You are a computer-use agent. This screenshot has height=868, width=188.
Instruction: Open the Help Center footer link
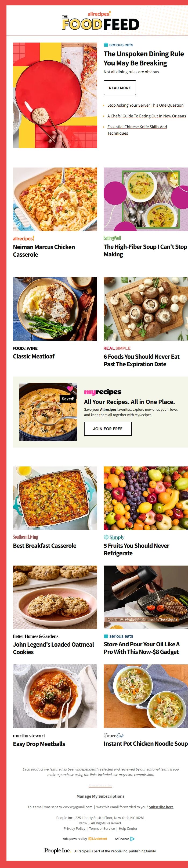tap(128, 829)
